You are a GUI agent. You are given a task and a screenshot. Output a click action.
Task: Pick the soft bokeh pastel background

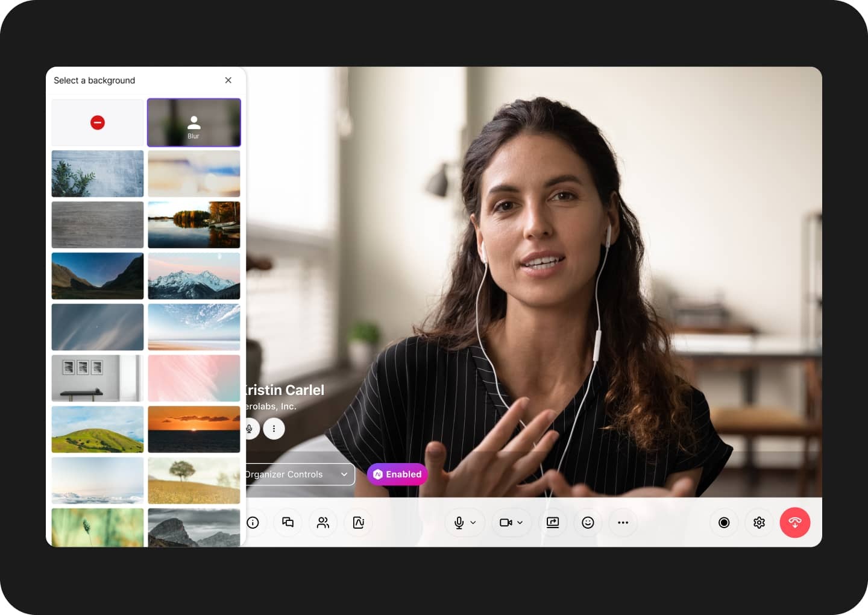(194, 174)
